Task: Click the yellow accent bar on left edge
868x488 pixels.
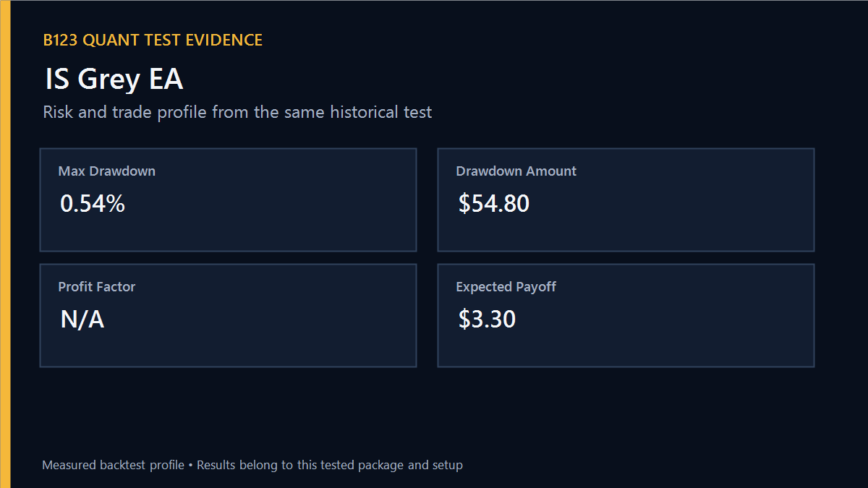Action: coord(5,244)
